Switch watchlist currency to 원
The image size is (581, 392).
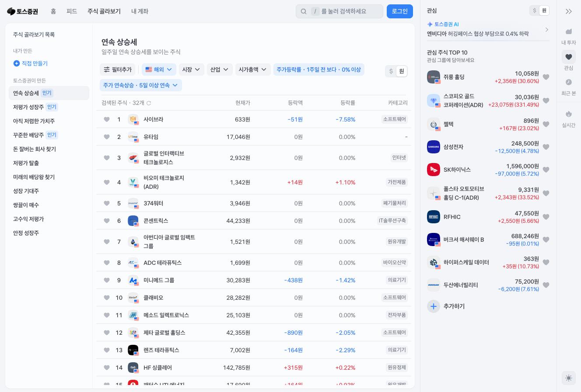point(544,10)
